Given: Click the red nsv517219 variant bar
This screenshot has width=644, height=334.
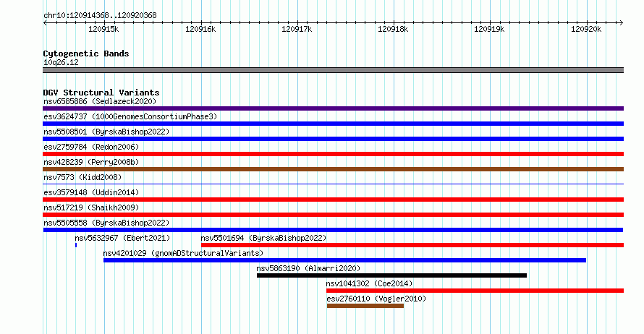Looking at the screenshot, I should click(333, 215).
